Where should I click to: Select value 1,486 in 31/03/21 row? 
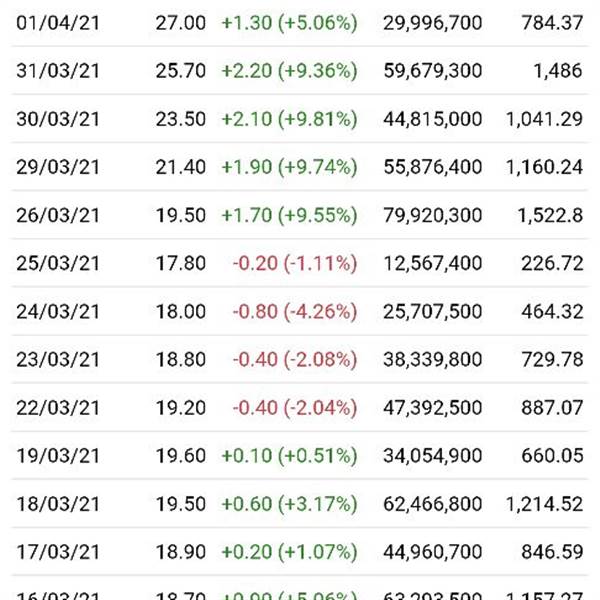click(x=558, y=71)
